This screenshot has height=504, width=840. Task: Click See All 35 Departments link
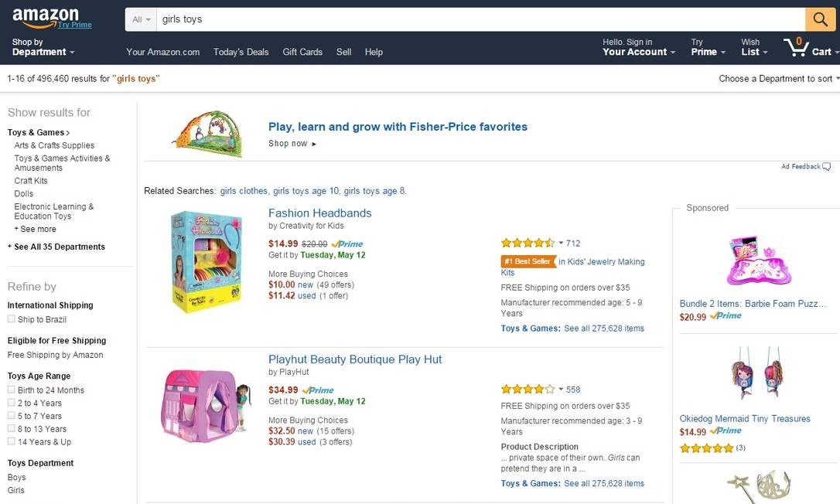click(59, 247)
